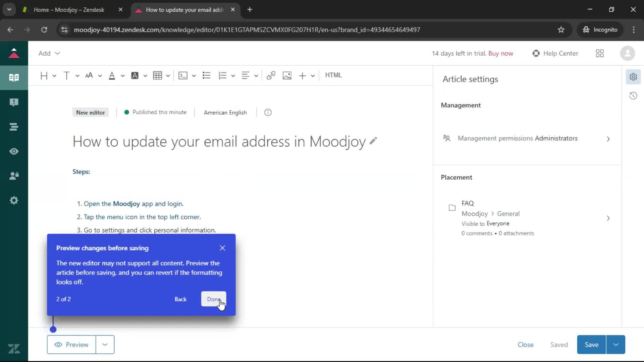Expand the code block dropdown arrow
Screen dimensions: 644x362
click(194, 76)
